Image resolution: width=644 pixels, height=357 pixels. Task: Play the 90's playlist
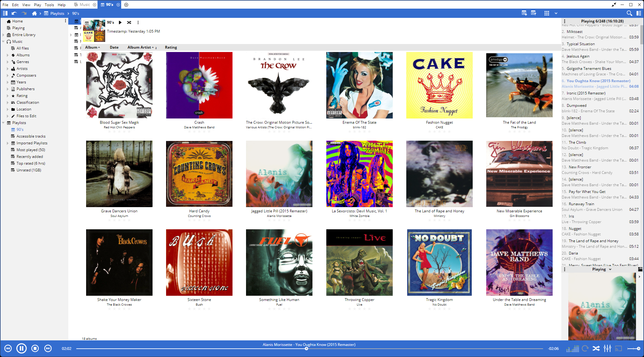120,22
